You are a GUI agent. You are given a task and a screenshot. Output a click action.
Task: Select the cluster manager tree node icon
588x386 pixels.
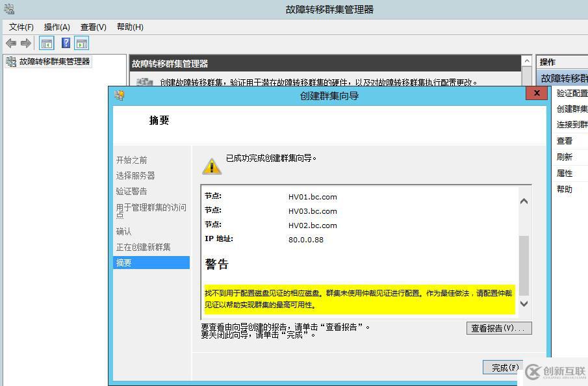coord(11,62)
